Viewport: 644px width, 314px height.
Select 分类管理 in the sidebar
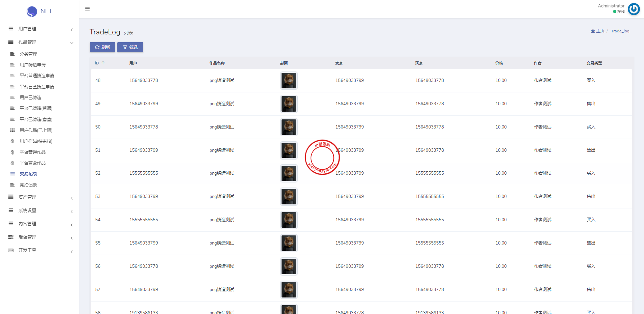click(x=28, y=54)
